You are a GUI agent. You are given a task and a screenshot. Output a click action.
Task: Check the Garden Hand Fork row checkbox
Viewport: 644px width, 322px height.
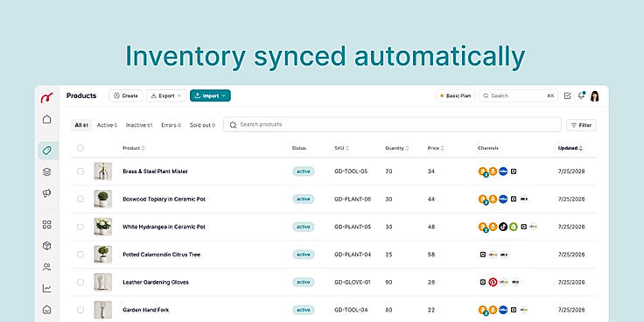80,310
